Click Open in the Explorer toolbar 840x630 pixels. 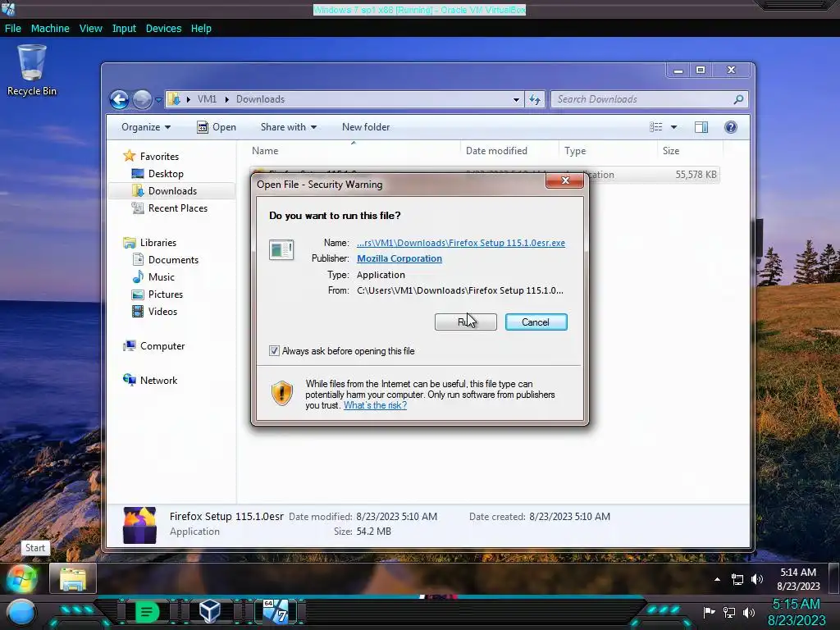click(x=217, y=127)
